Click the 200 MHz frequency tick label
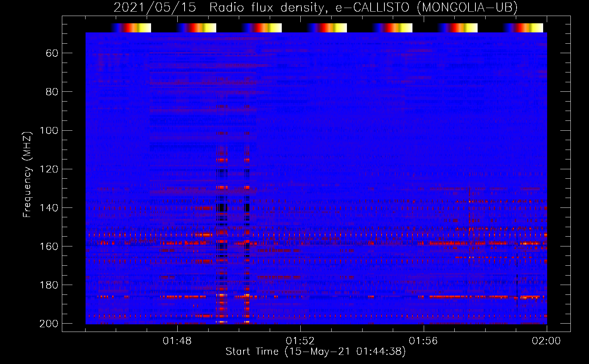Image resolution: width=589 pixels, height=364 pixels. (x=49, y=324)
